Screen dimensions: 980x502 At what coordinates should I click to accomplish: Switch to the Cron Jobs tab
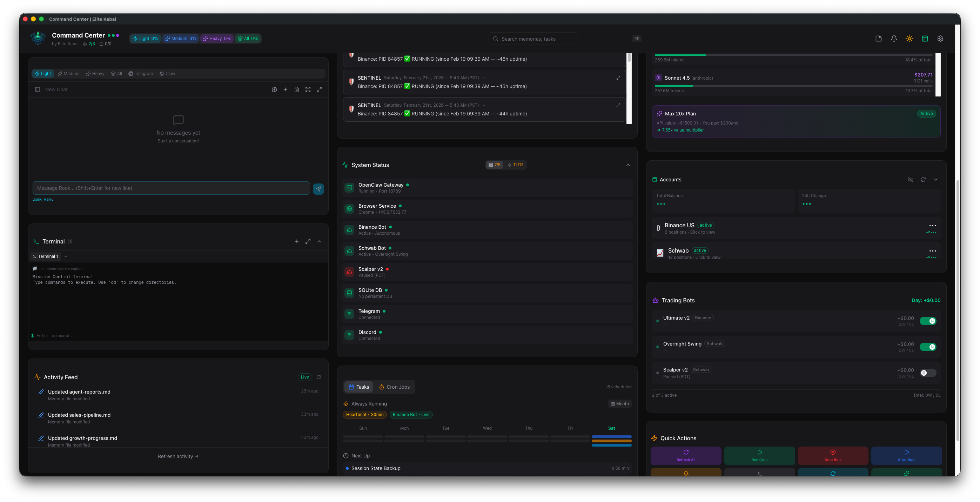click(395, 387)
